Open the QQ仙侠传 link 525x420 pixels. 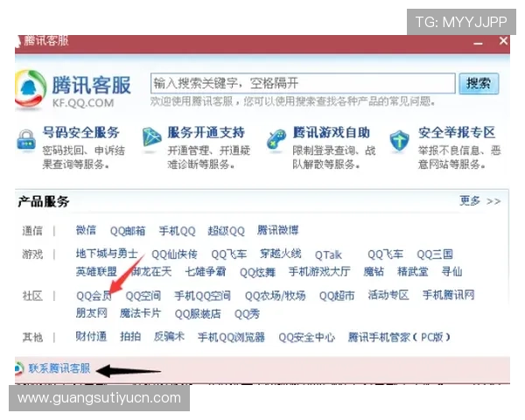pos(174,255)
